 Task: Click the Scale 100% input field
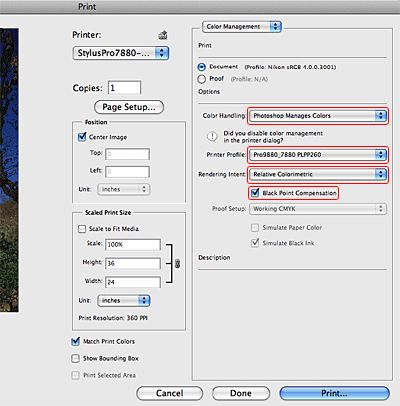point(133,244)
